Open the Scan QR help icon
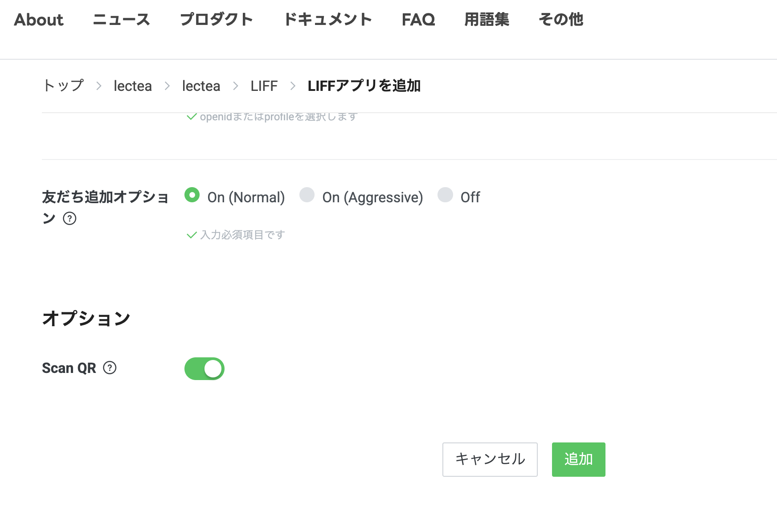 (109, 368)
